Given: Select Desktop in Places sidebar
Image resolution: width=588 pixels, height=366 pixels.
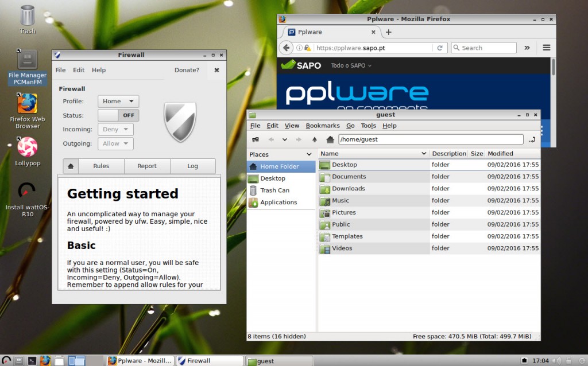Looking at the screenshot, I should tap(281, 178).
